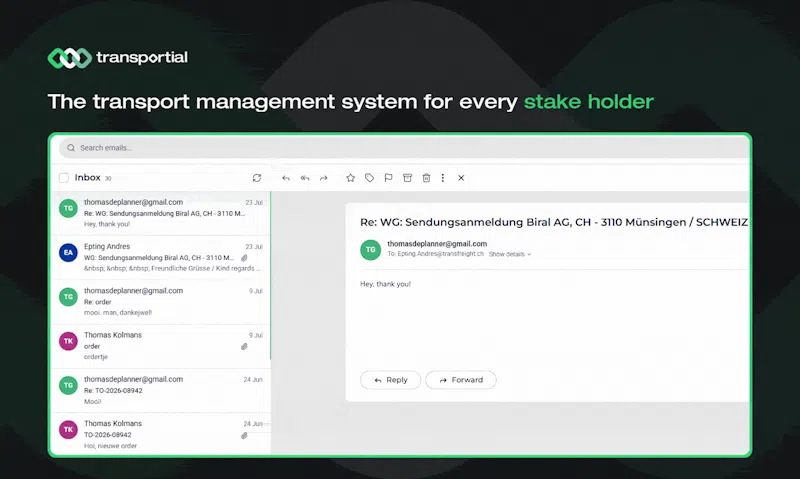The height and width of the screenshot is (479, 800).
Task: Click the Inbox heading
Action: click(x=88, y=178)
